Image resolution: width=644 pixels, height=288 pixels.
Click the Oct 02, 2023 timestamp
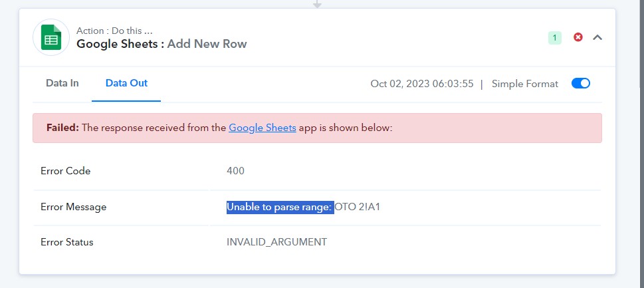click(422, 84)
